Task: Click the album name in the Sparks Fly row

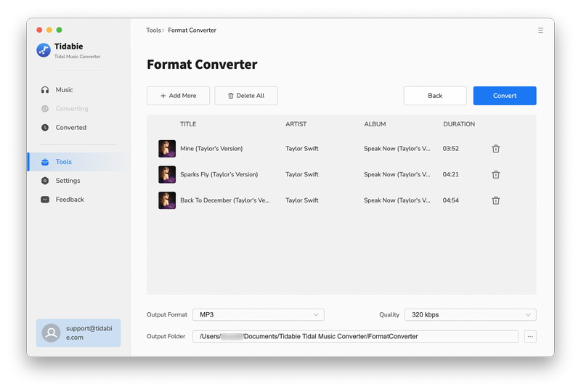Action: (397, 174)
